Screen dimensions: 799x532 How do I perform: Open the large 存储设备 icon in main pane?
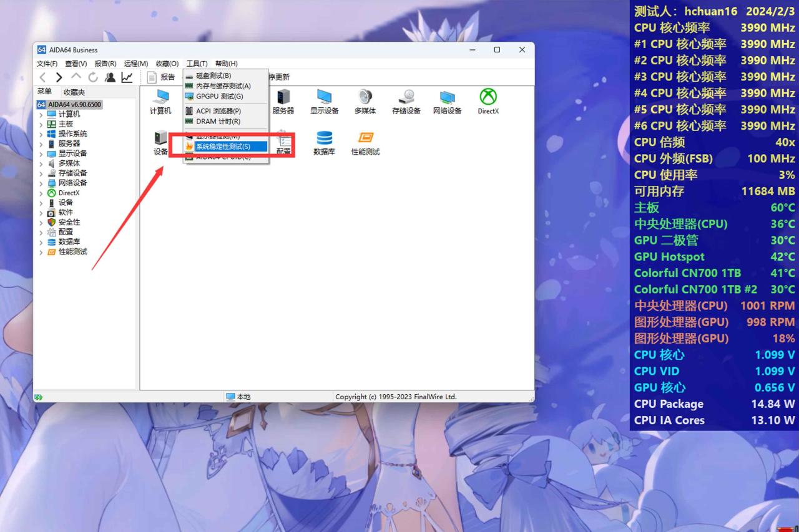(406, 102)
